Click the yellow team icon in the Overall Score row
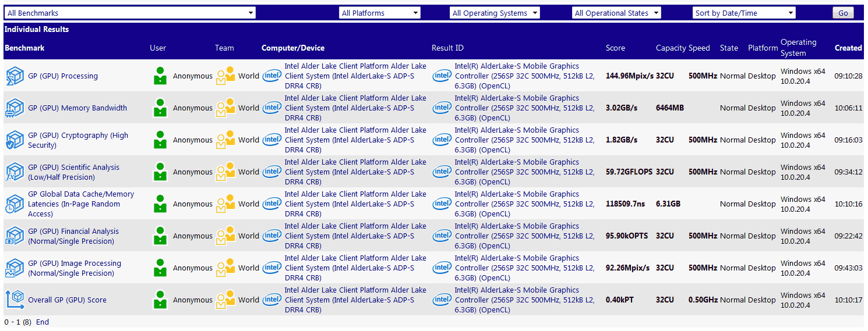868x331 pixels. point(225,300)
